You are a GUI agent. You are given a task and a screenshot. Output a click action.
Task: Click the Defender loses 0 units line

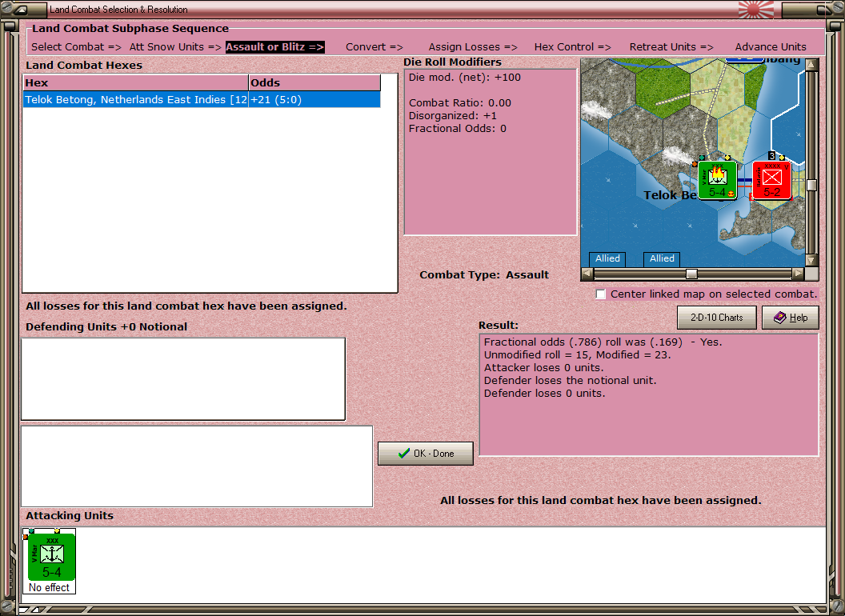pyautogui.click(x=544, y=393)
